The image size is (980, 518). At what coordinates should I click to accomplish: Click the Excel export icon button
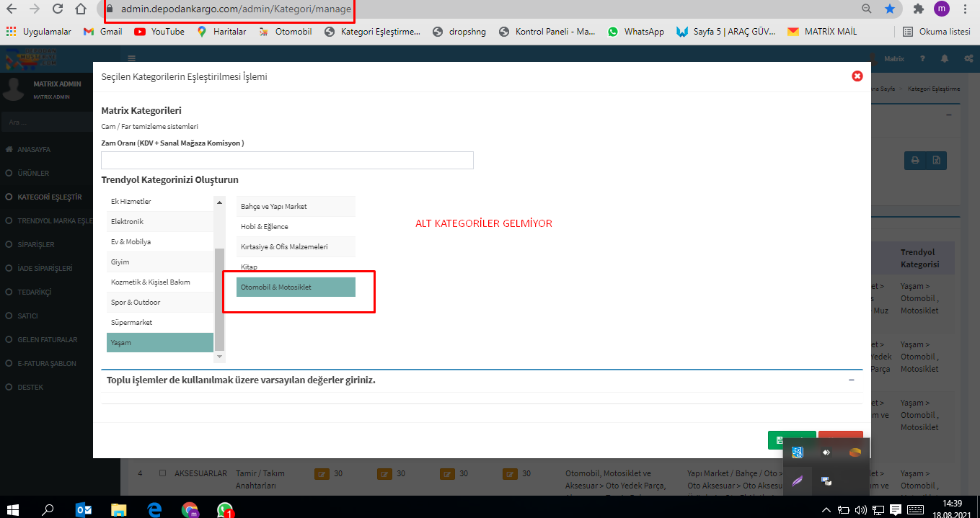pyautogui.click(x=936, y=161)
